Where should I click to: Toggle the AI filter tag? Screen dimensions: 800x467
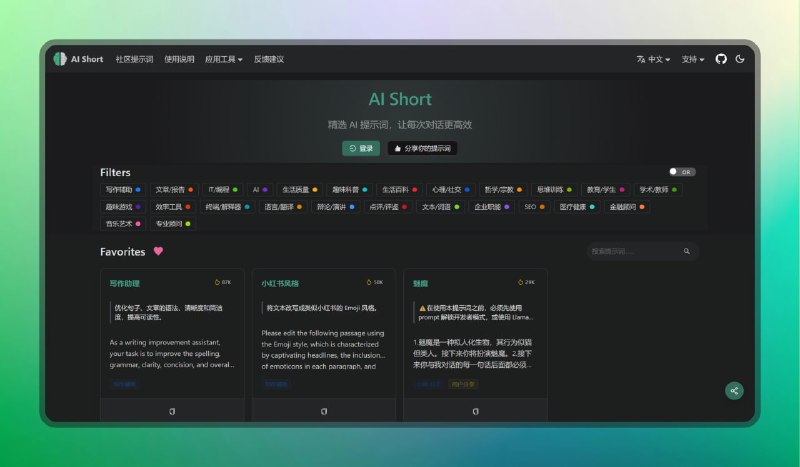260,190
